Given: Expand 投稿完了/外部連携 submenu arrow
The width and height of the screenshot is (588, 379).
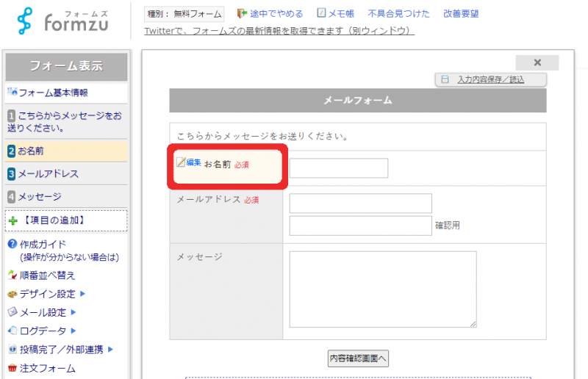Looking at the screenshot, I should (111, 350).
